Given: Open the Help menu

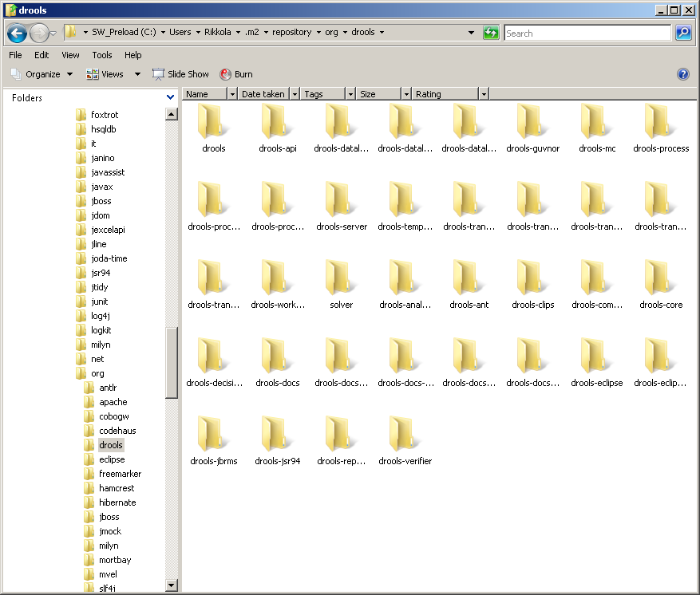Looking at the screenshot, I should pyautogui.click(x=133, y=55).
